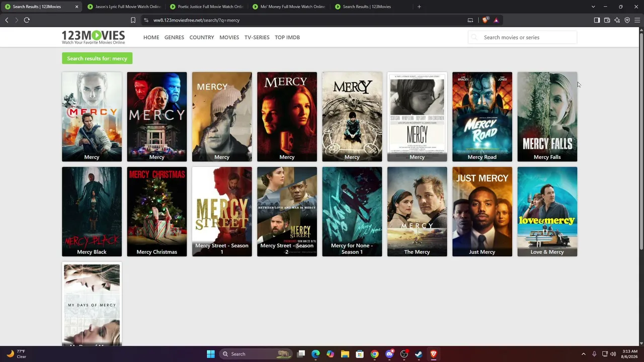The image size is (644, 362).
Task: Open the weather widget showing 77°F
Action: pyautogui.click(x=16, y=354)
